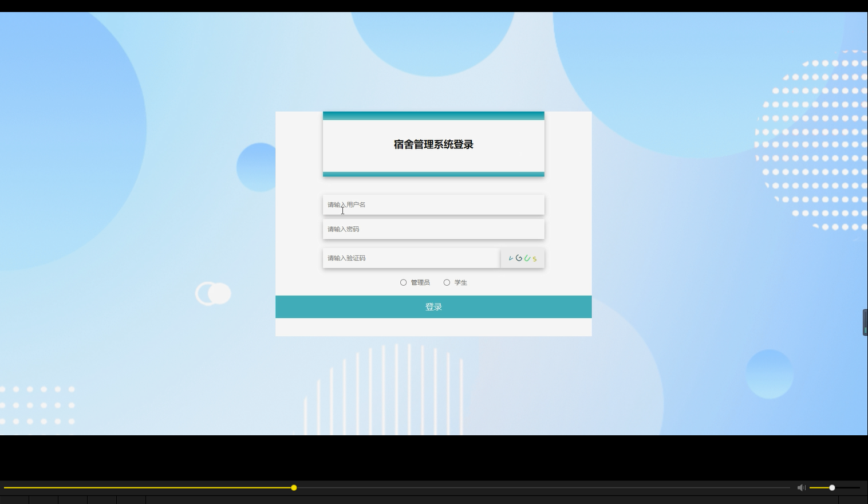Click the volume slider handle

click(x=831, y=487)
